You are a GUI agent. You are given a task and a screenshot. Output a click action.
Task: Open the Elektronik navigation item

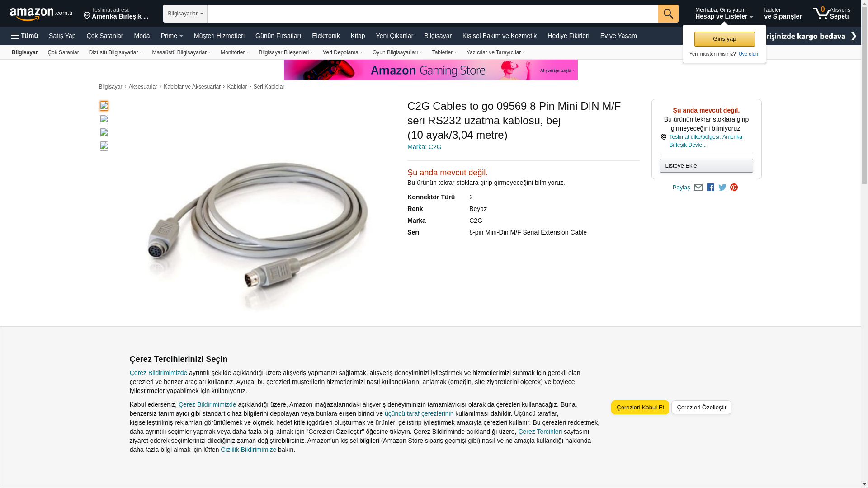(325, 36)
